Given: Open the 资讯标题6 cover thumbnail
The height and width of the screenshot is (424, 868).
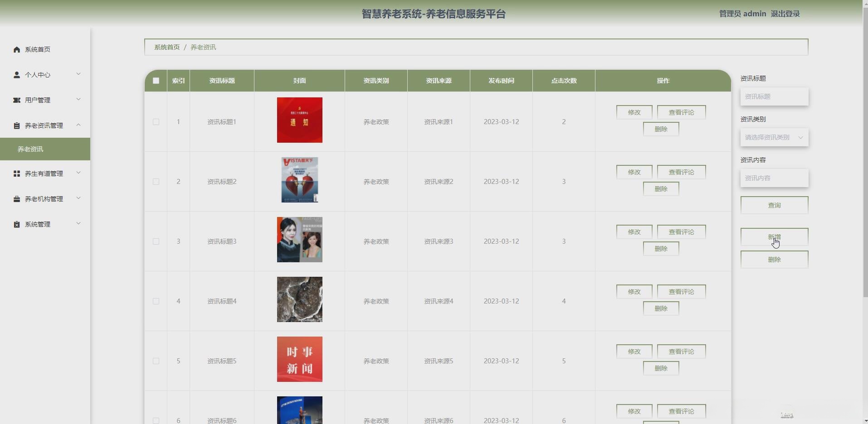Looking at the screenshot, I should click(300, 410).
